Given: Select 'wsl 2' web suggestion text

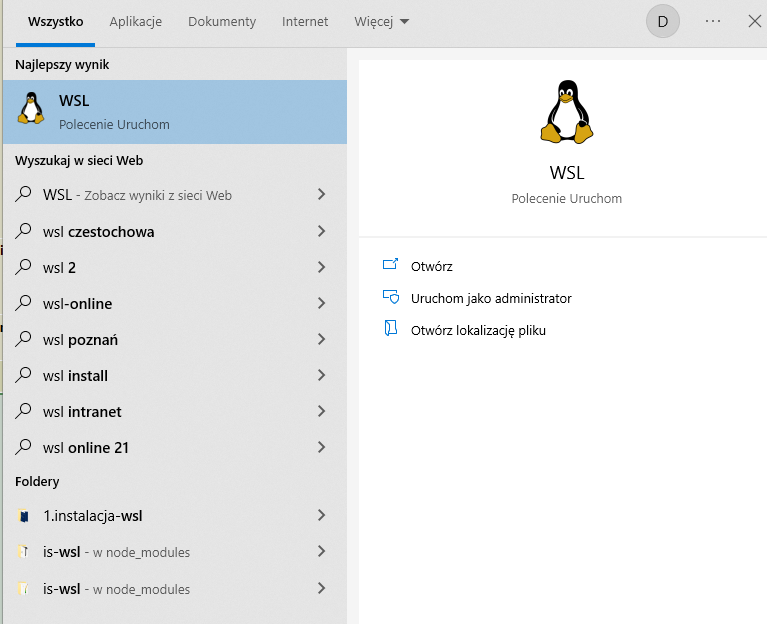Looking at the screenshot, I should coord(59,267).
